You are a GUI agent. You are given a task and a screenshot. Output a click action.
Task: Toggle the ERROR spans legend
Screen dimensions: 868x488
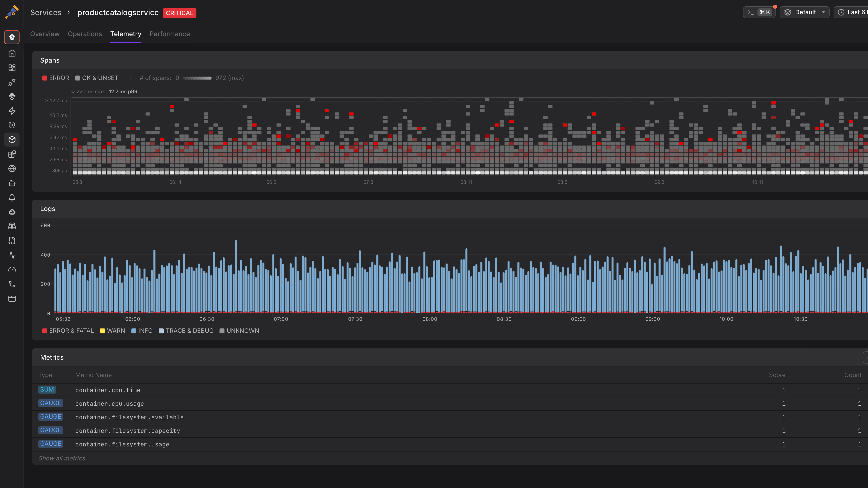56,78
